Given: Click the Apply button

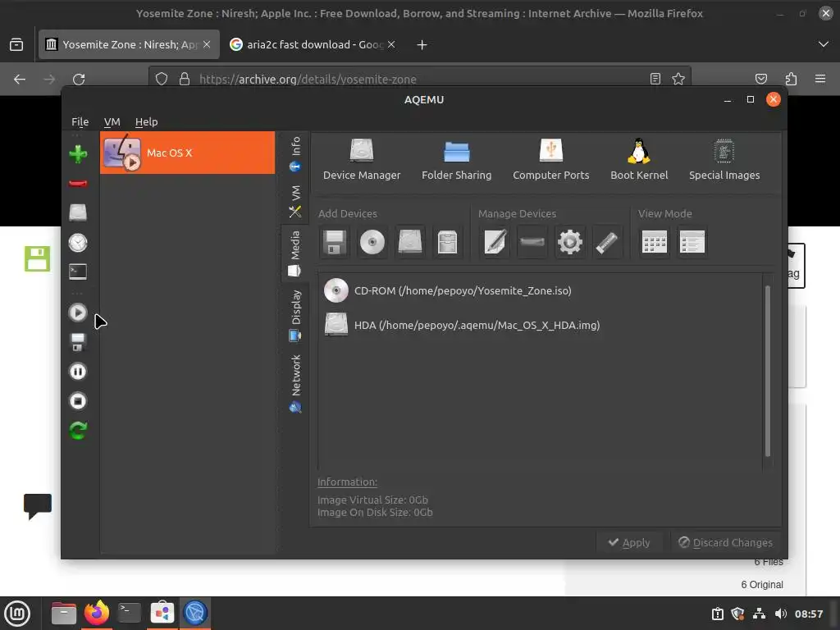Looking at the screenshot, I should pyautogui.click(x=629, y=543).
